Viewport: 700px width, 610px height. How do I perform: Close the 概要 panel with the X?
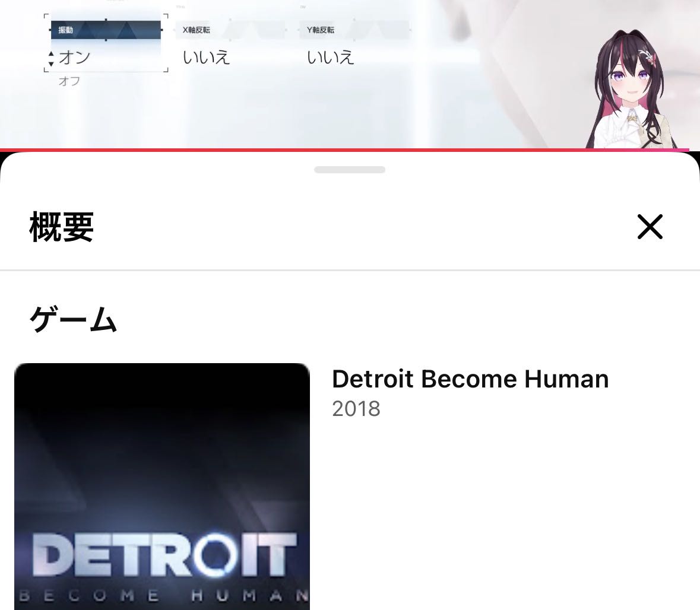pyautogui.click(x=650, y=227)
